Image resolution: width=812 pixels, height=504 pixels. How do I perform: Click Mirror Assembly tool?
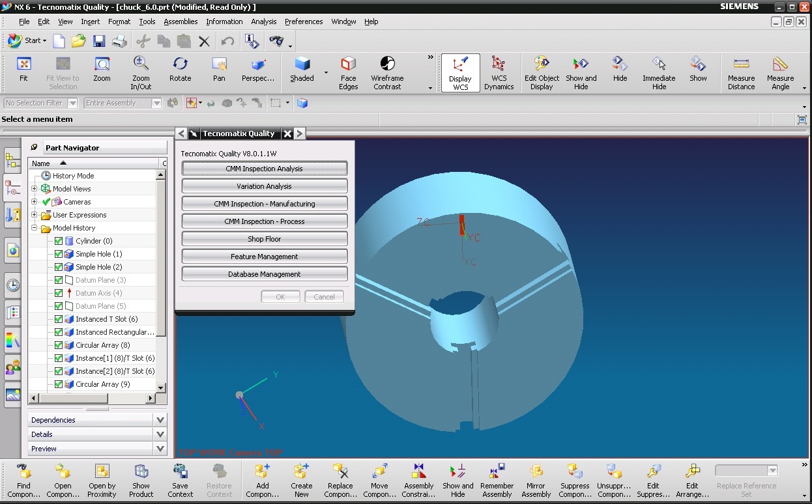[536, 481]
